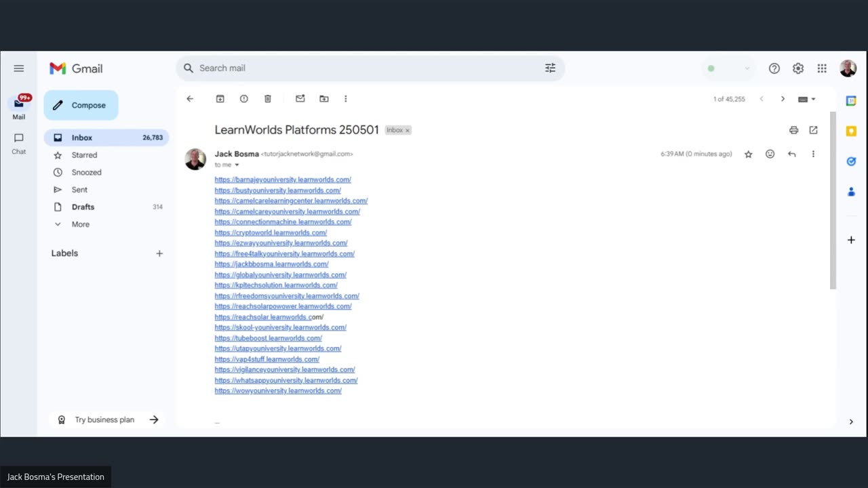
Task: Go to the older email arrow
Action: [x=783, y=99]
